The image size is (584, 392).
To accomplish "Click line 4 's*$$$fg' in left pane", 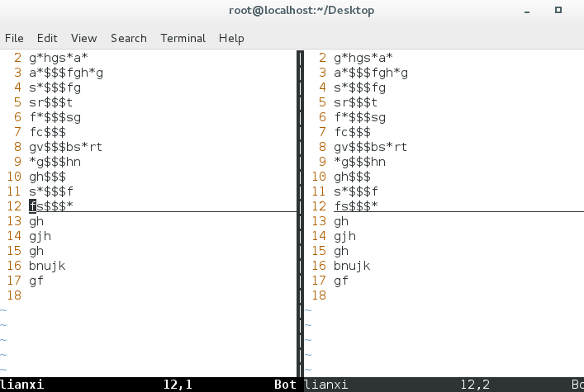I will [x=55, y=87].
